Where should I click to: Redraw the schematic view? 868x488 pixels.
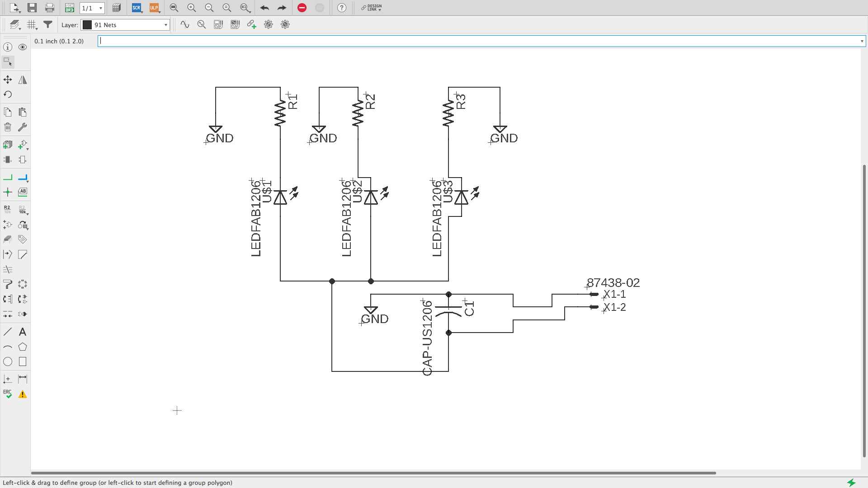[x=227, y=8]
